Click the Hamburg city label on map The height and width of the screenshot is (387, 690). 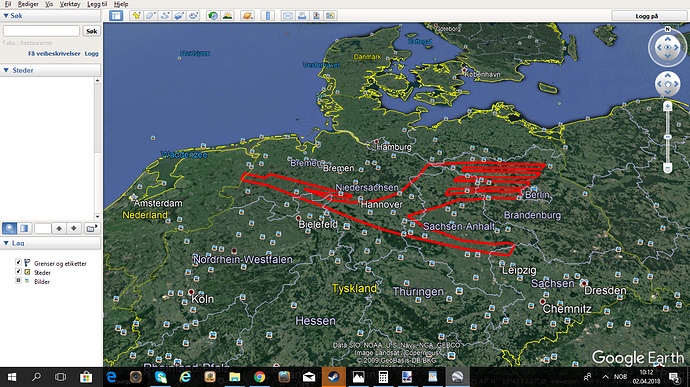point(394,147)
